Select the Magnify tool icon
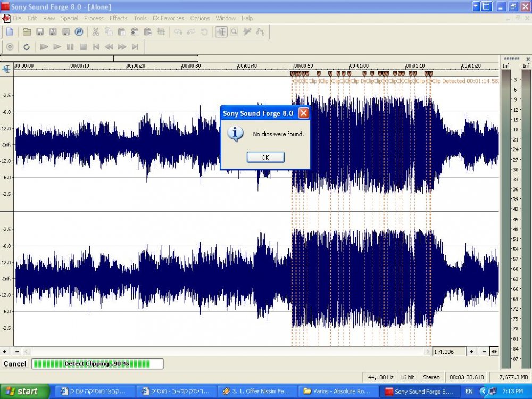Viewport: 532px width, 399px height. click(x=234, y=32)
